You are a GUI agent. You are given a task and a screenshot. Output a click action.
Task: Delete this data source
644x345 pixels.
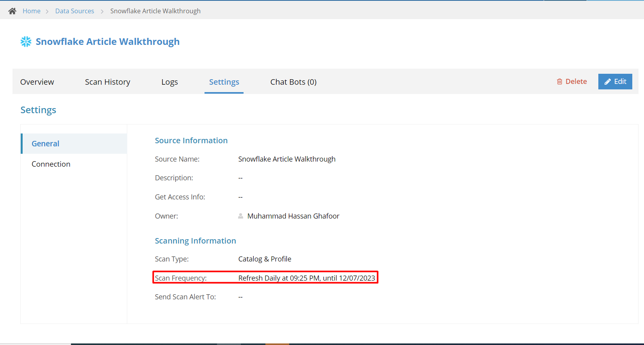tap(572, 82)
